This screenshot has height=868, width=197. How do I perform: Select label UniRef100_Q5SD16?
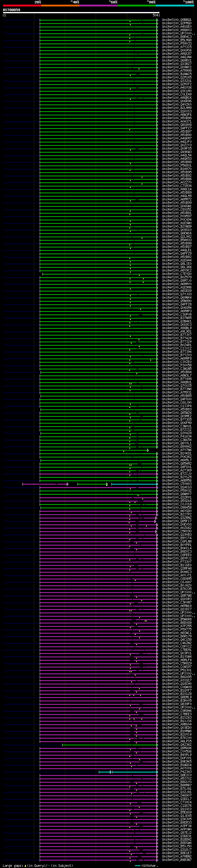(x=176, y=501)
